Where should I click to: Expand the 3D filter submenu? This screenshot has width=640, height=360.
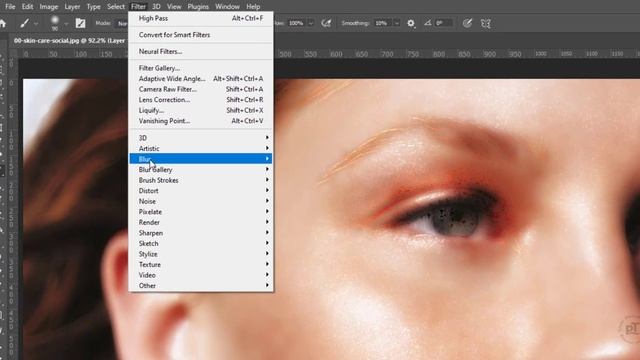tap(201, 138)
